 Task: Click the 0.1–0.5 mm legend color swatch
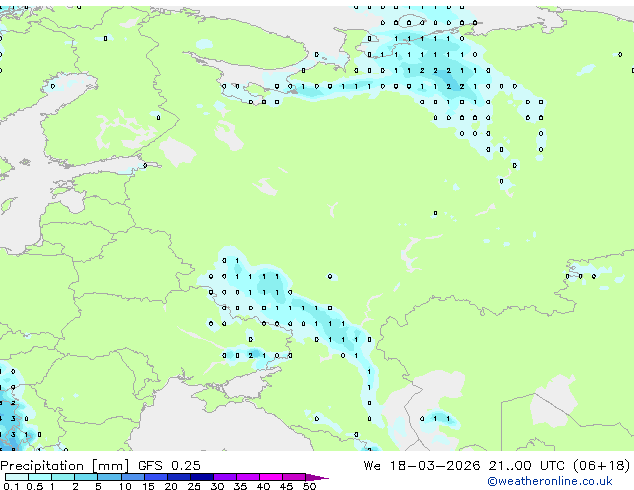pyautogui.click(x=17, y=477)
